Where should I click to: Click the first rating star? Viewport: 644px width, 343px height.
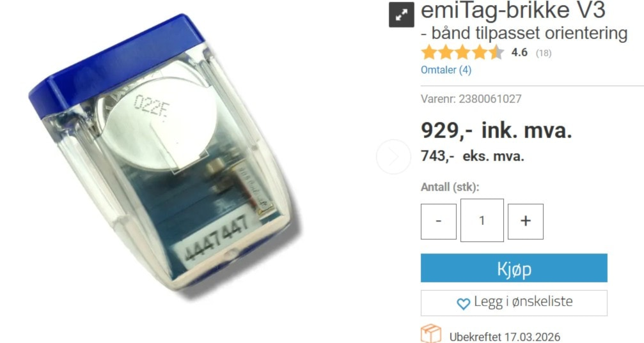pos(428,52)
